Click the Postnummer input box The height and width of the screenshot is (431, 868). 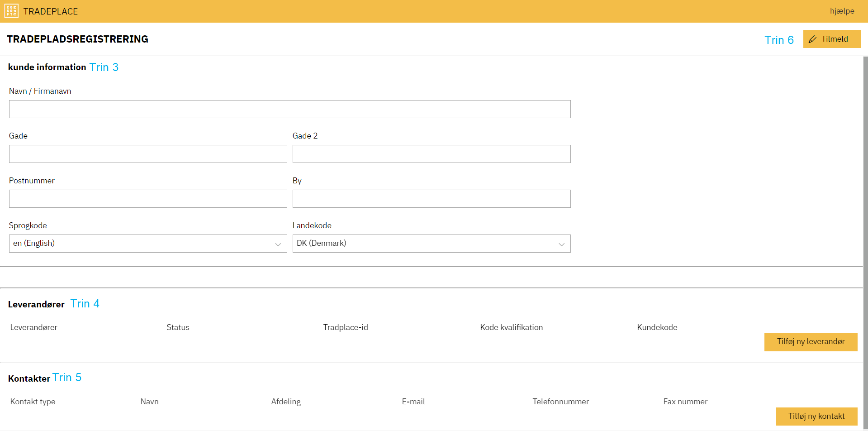coord(148,199)
